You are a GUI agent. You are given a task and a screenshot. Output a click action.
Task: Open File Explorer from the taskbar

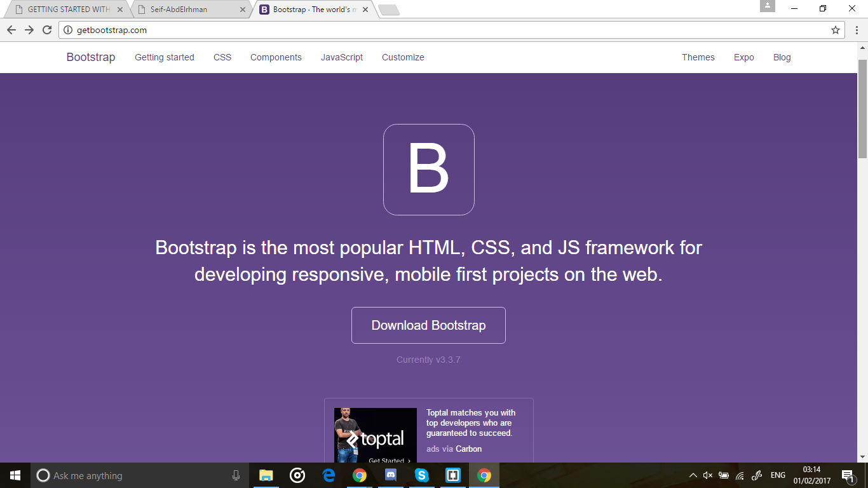(266, 475)
